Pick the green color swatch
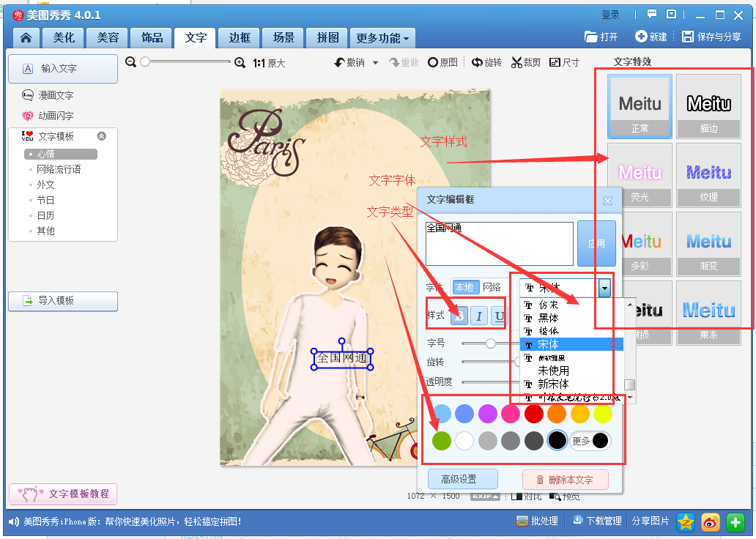 [x=441, y=441]
